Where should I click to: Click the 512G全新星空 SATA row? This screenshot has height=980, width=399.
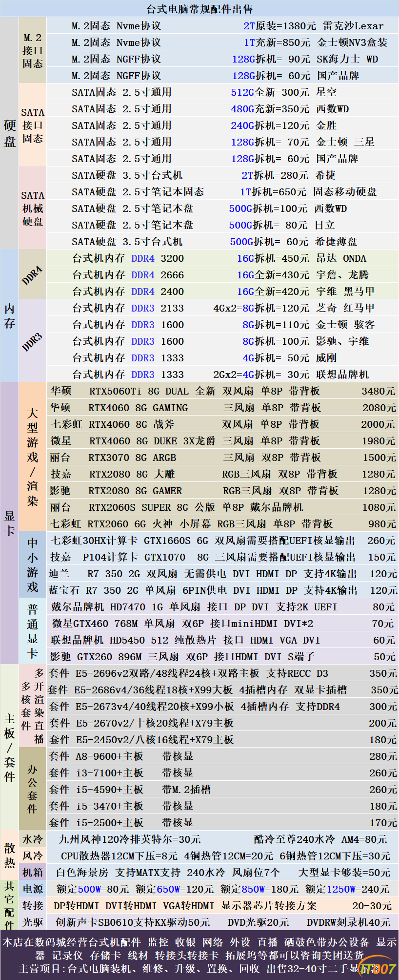tap(222, 92)
